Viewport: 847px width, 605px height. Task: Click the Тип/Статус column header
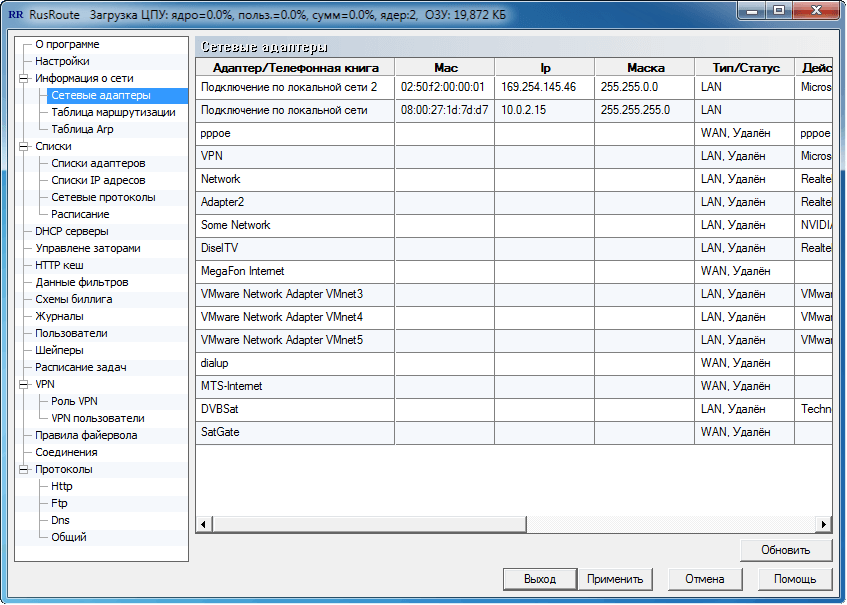pos(745,68)
